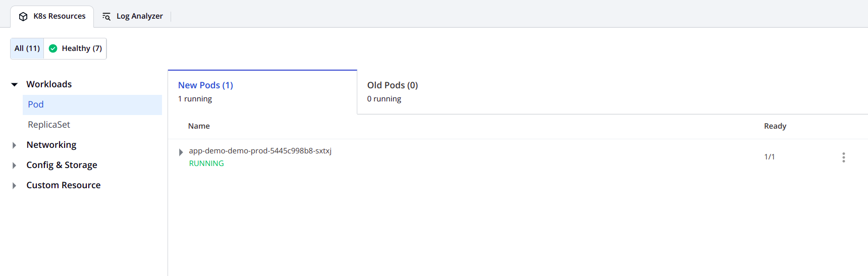
Task: Select ReplicaSet in the Workloads tree
Action: point(49,125)
